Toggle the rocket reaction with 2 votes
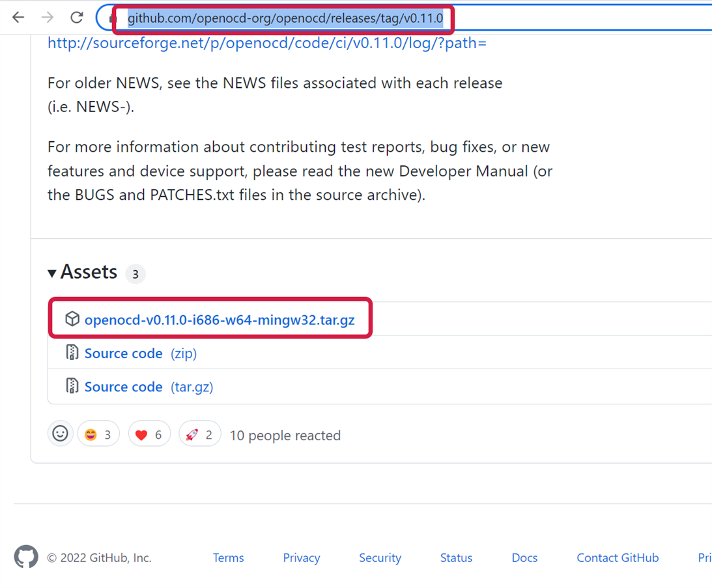 point(200,434)
